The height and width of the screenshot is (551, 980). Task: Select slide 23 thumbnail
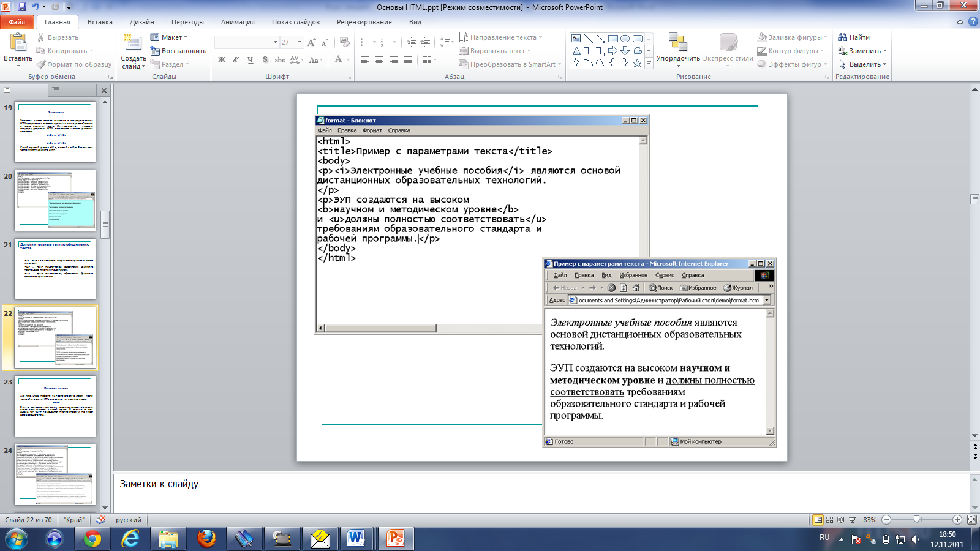[x=55, y=407]
